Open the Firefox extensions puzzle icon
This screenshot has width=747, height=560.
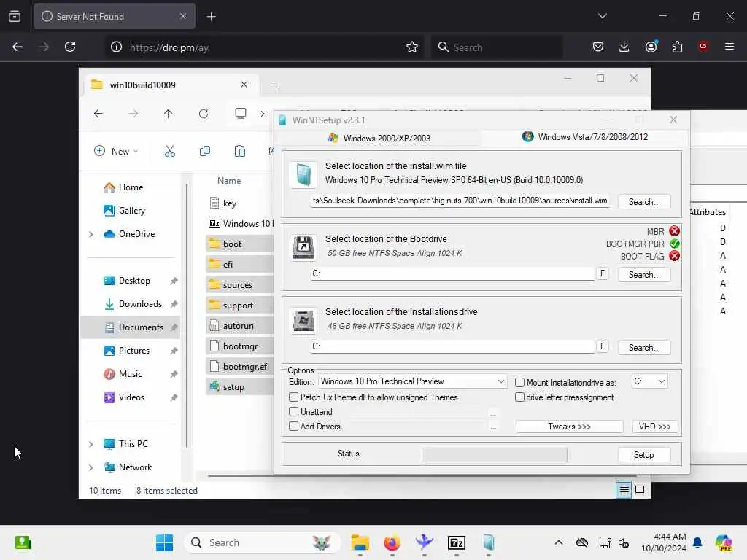677,47
